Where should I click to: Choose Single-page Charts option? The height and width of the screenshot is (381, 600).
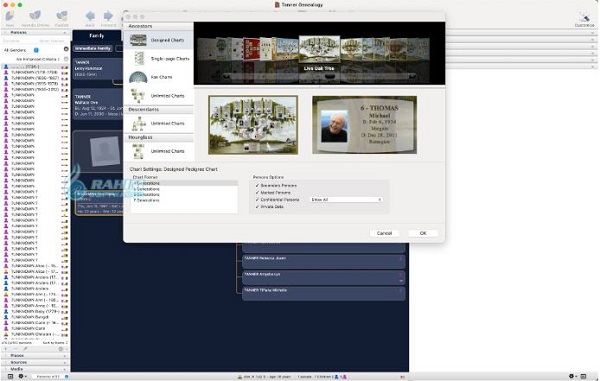159,59
